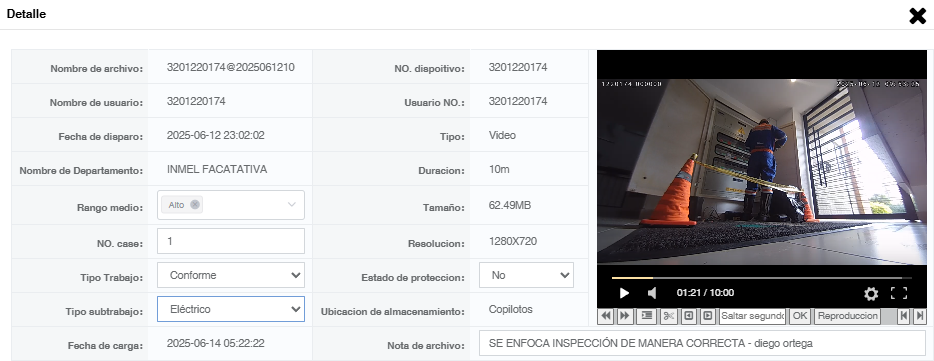Click the Reproduccion button
Viewport: 934px width, 361px height.
848,316
